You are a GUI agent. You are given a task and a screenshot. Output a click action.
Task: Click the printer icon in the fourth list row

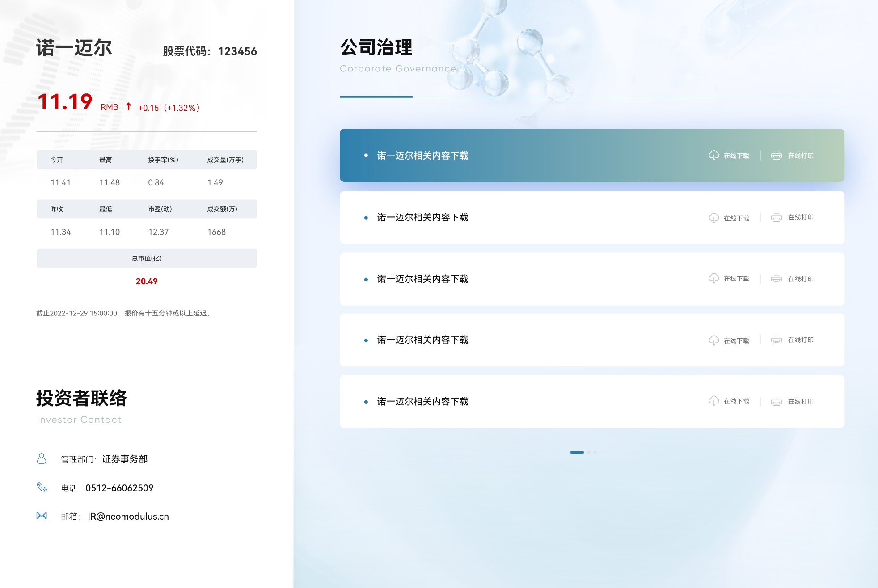point(777,340)
